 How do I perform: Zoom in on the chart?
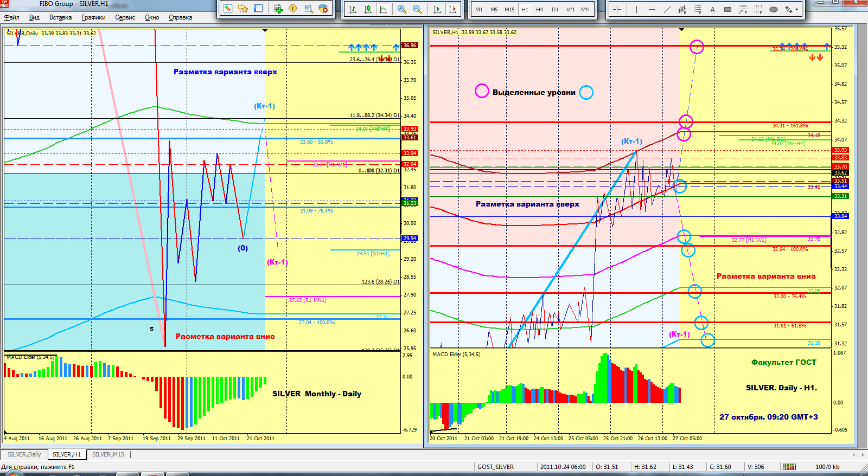tap(402, 9)
